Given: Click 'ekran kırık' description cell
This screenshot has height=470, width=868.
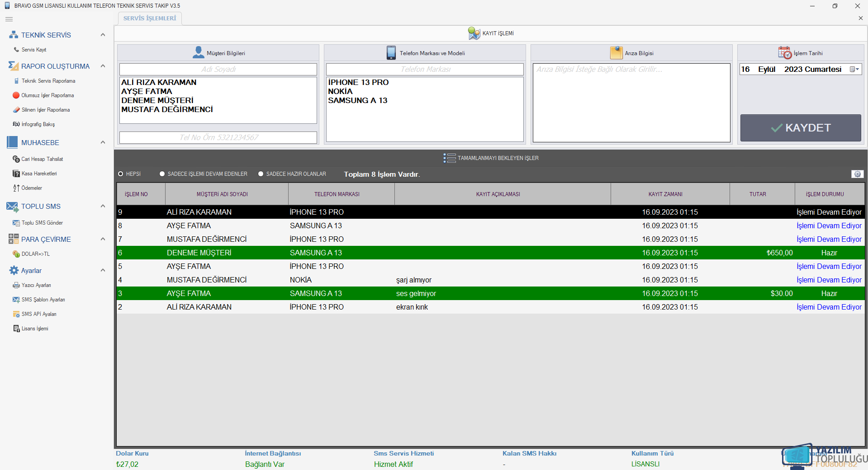Looking at the screenshot, I should tap(503, 307).
